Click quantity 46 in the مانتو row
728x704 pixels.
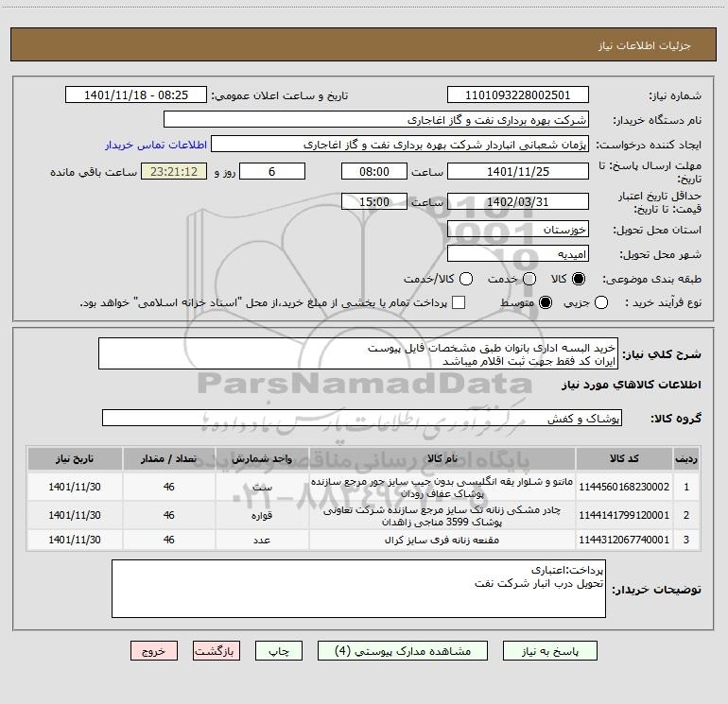tap(168, 487)
